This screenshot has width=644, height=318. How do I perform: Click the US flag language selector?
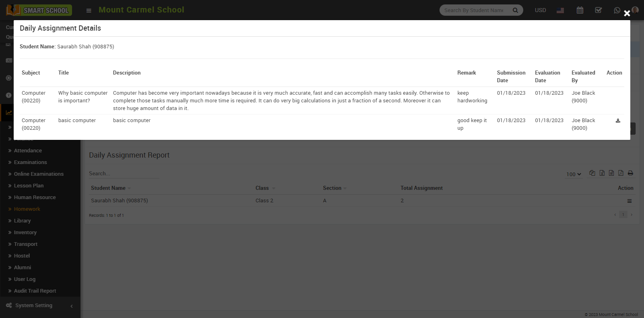click(x=560, y=10)
